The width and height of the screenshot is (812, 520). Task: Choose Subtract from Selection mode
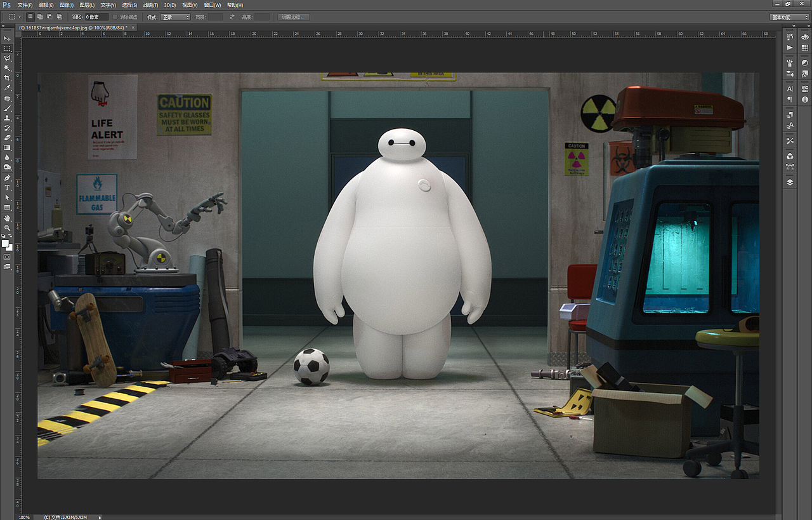[x=49, y=17]
